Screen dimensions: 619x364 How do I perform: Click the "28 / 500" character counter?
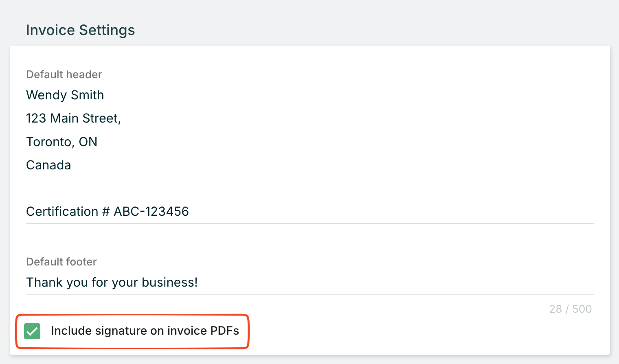point(570,309)
